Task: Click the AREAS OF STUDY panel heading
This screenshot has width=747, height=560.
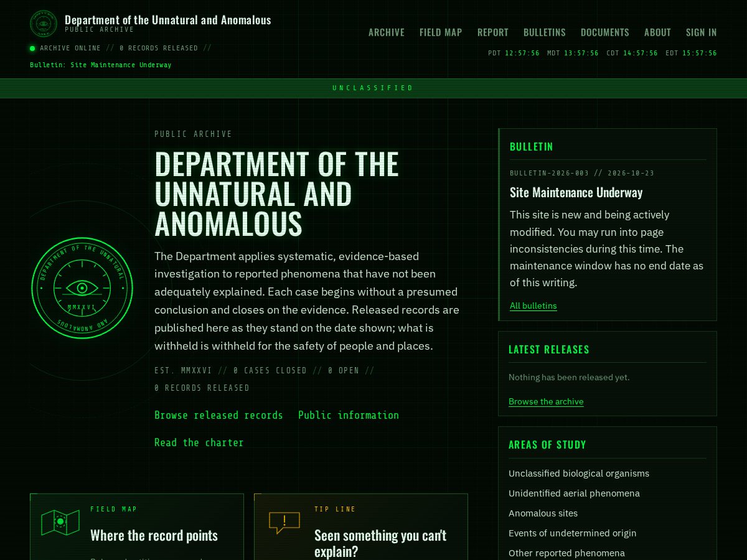Action: pyautogui.click(x=547, y=445)
